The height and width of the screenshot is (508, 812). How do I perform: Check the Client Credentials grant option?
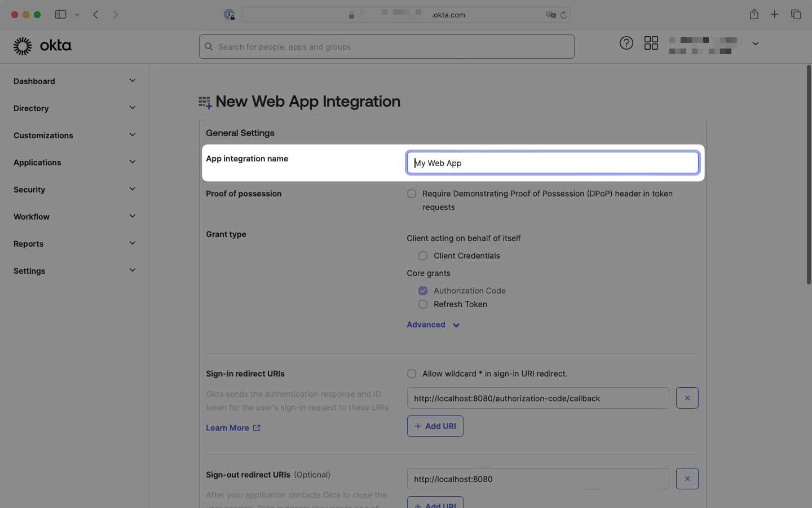(422, 256)
